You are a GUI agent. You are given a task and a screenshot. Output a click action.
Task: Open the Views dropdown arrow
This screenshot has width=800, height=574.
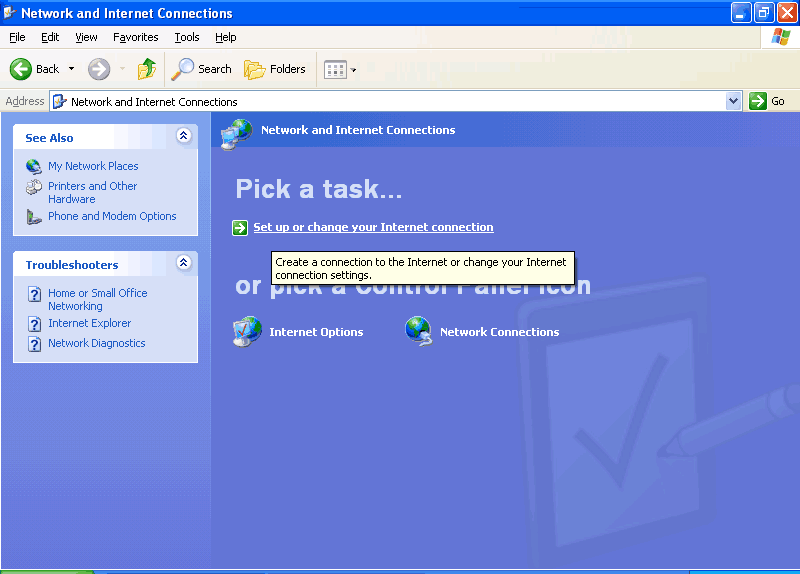click(x=353, y=70)
